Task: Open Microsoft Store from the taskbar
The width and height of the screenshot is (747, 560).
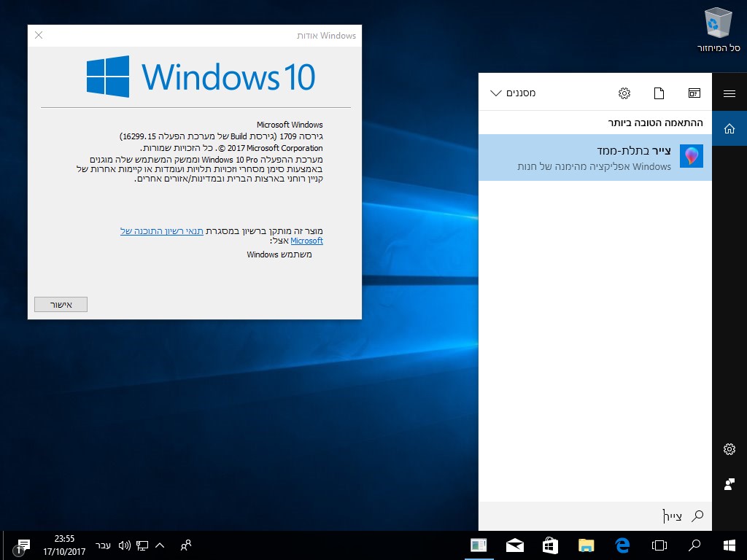Action: (550, 545)
